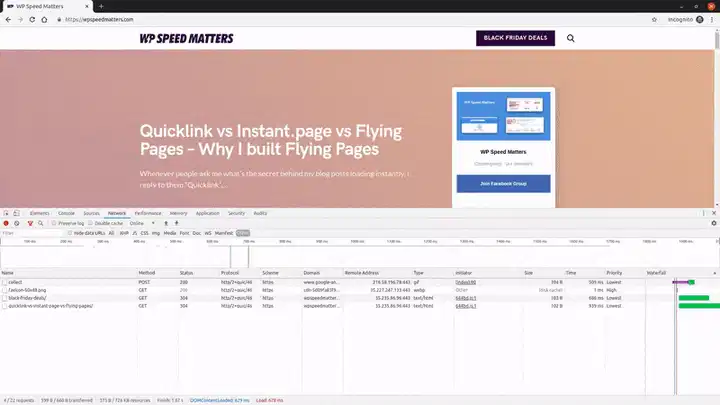Switch to the Memory tab
This screenshot has height=405, width=720.
[x=179, y=213]
